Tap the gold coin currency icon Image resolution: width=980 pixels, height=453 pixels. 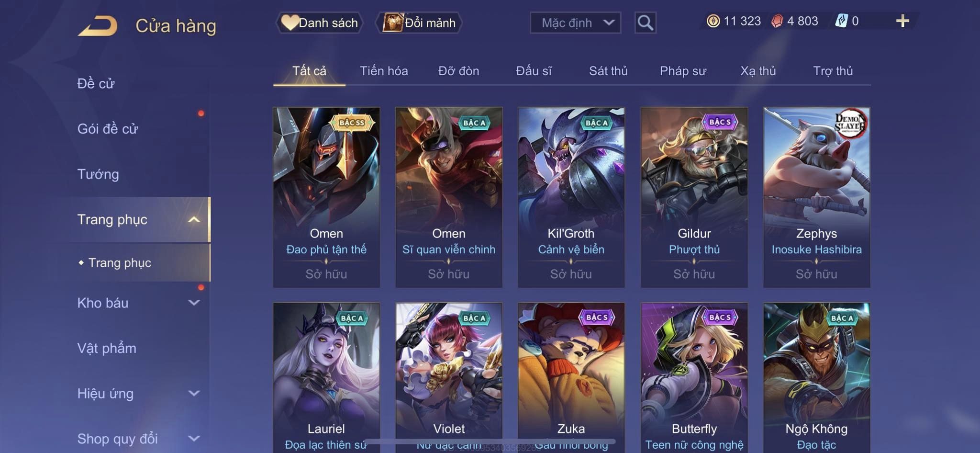pyautogui.click(x=713, y=21)
